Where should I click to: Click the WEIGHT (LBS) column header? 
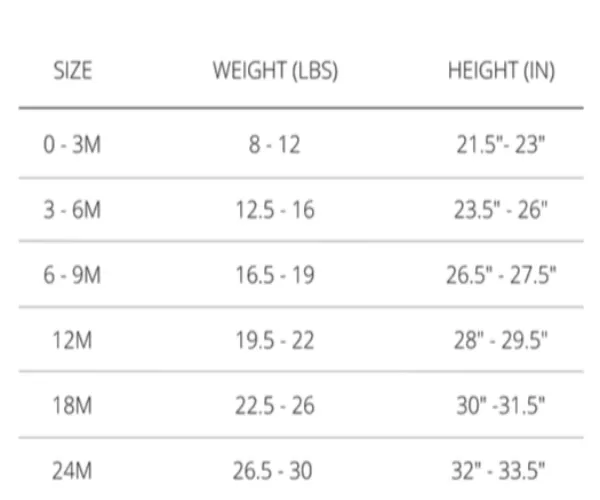click(x=276, y=71)
